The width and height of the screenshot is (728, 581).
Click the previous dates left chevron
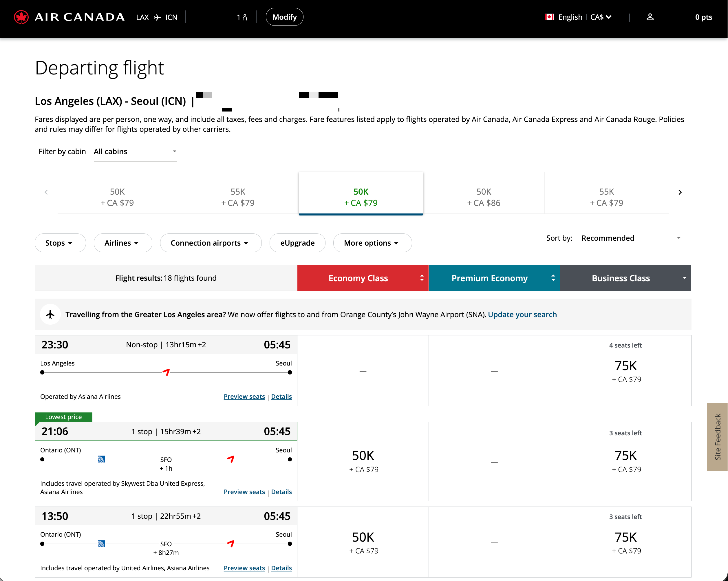pyautogui.click(x=46, y=192)
